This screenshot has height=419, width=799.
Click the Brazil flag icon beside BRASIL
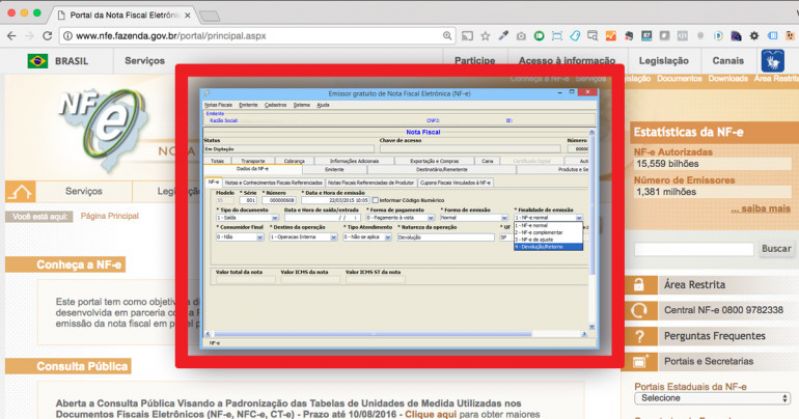coord(38,61)
